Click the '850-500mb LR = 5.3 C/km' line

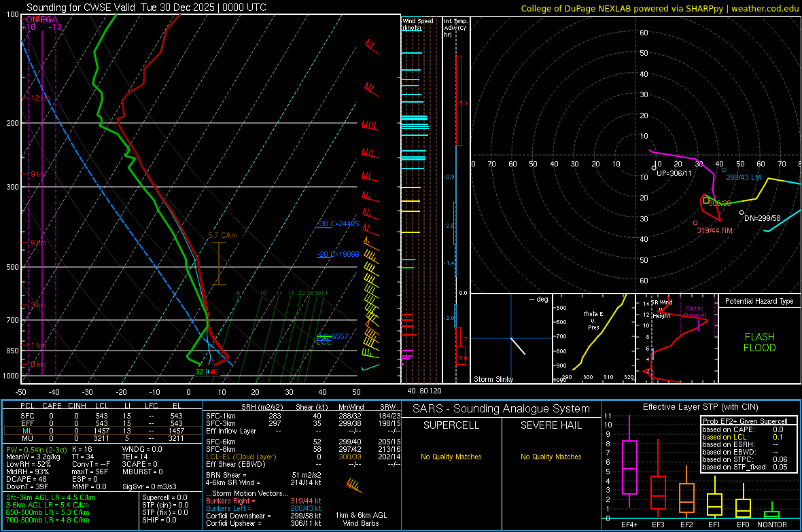point(48,512)
